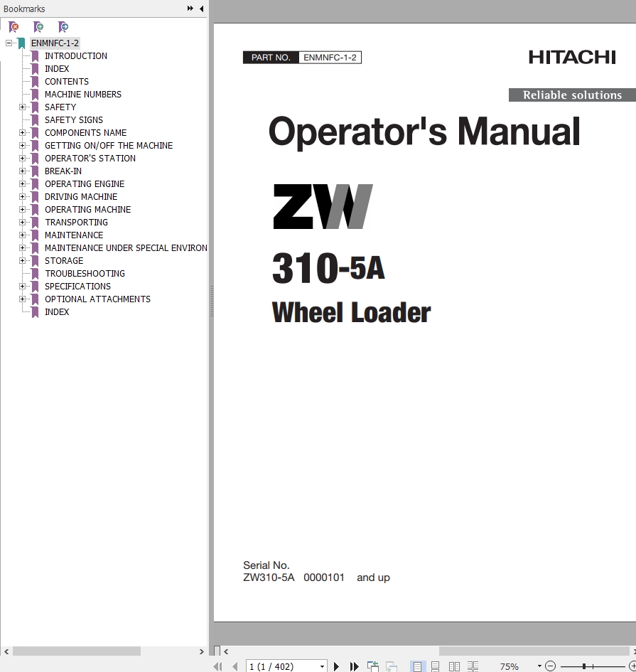Expand the TRANSPORTING bookmark
This screenshot has height=672, width=636.
[22, 223]
